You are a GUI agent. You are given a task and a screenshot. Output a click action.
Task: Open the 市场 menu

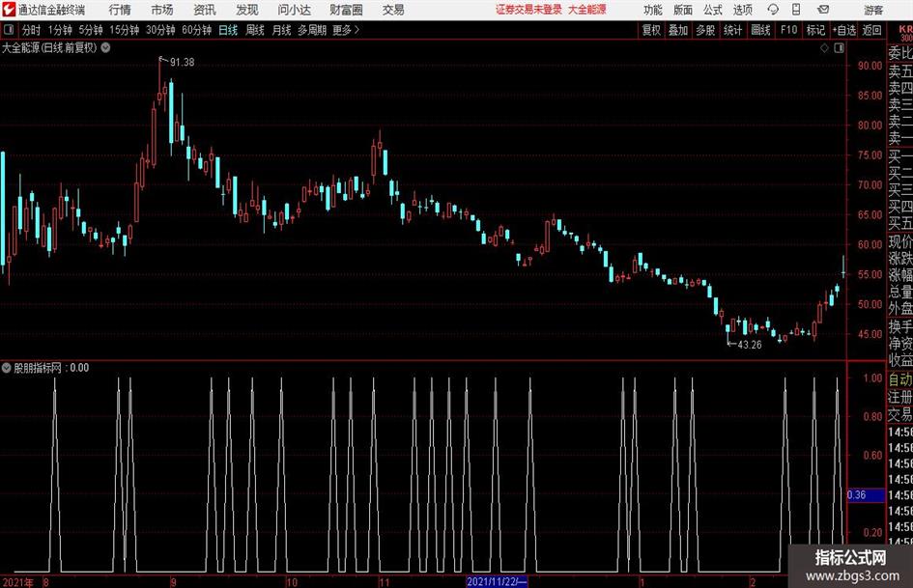(162, 10)
